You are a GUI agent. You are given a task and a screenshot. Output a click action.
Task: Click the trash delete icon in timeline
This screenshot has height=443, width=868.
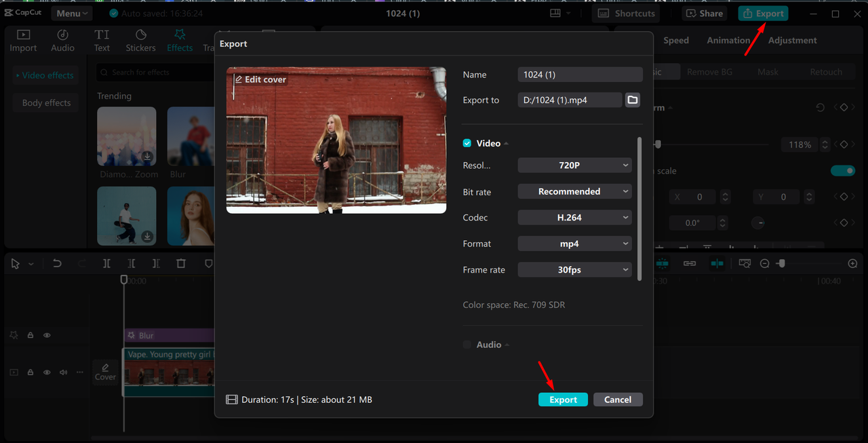(181, 264)
